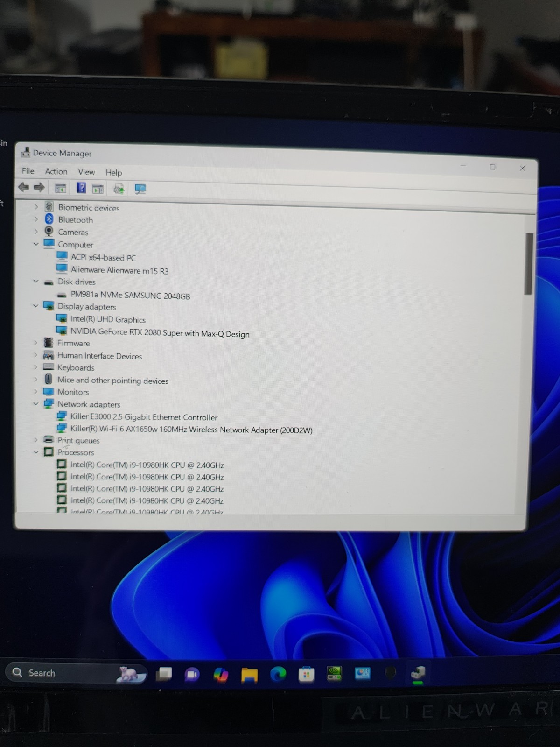The image size is (560, 747).
Task: Select the Monitors category icon
Action: [49, 391]
